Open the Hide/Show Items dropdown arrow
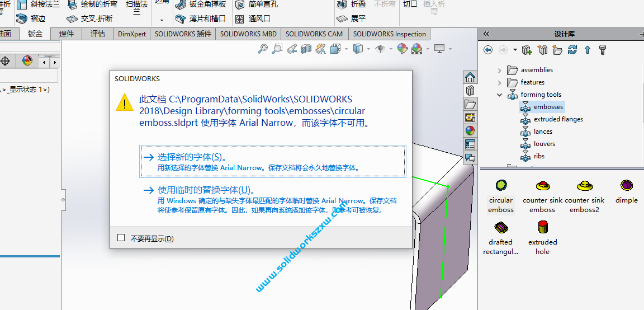 391,49
